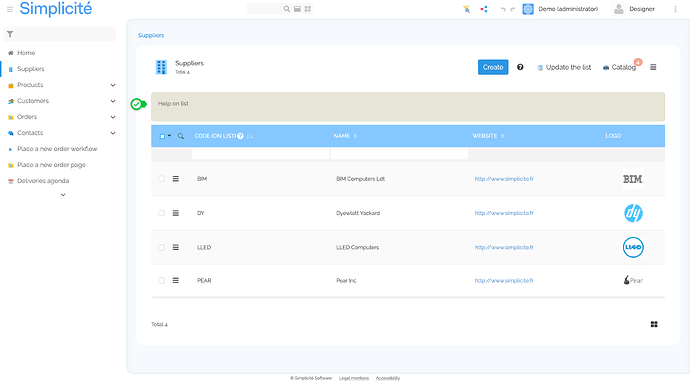Open Products menu item
Screen dimensions: 690x381
pyautogui.click(x=30, y=85)
